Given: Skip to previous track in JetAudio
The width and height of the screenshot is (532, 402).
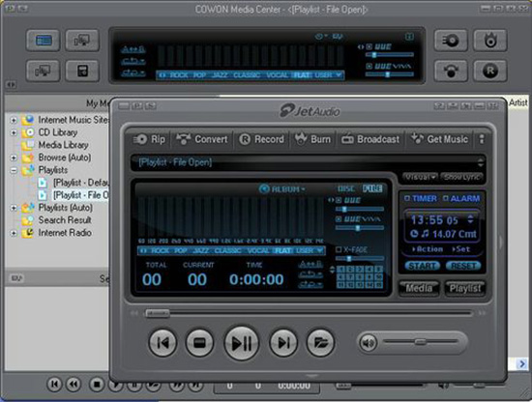Looking at the screenshot, I should (x=163, y=343).
